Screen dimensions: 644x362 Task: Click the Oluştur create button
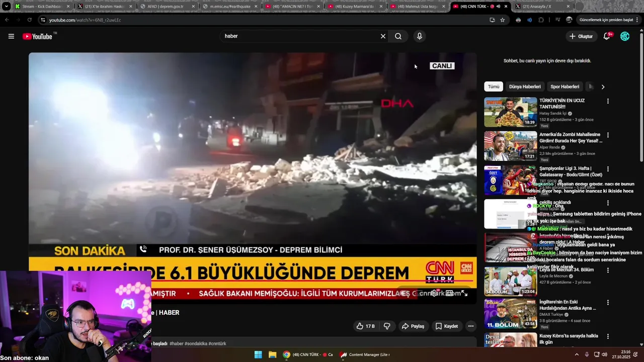[581, 36]
